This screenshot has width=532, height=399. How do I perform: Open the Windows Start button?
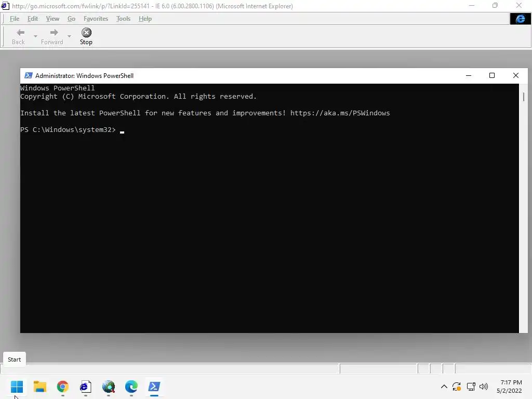17,387
